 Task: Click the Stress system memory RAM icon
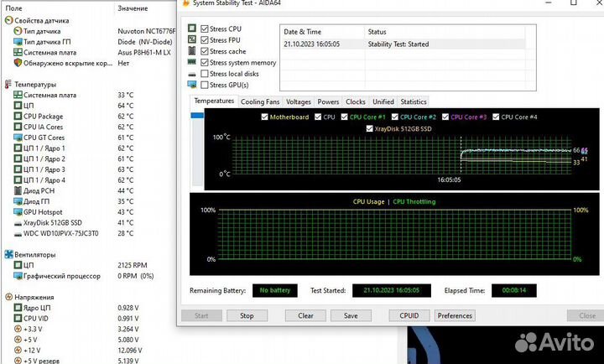pos(192,61)
